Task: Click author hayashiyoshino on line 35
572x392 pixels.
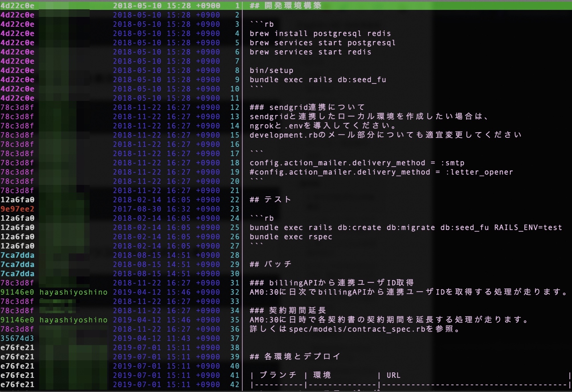Action: pyautogui.click(x=73, y=320)
